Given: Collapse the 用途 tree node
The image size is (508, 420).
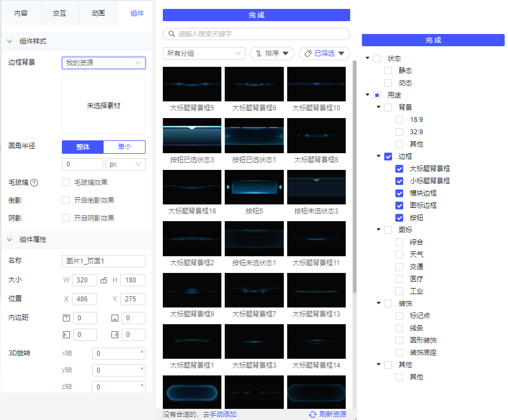Looking at the screenshot, I should coord(367,95).
